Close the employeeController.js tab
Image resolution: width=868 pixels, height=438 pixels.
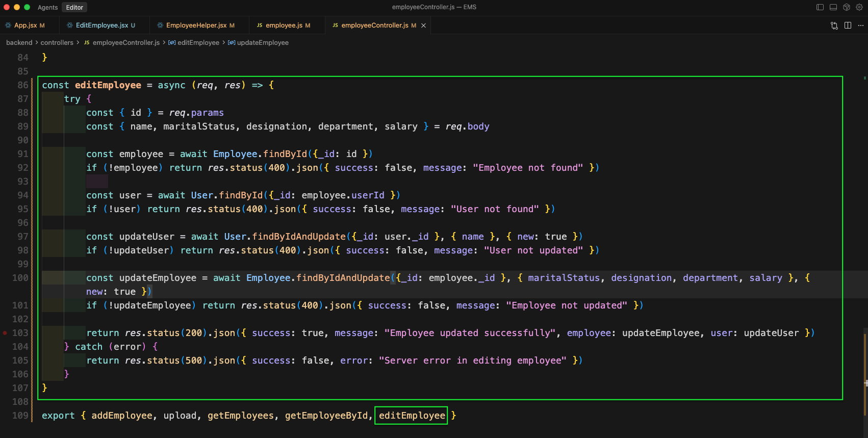point(423,25)
